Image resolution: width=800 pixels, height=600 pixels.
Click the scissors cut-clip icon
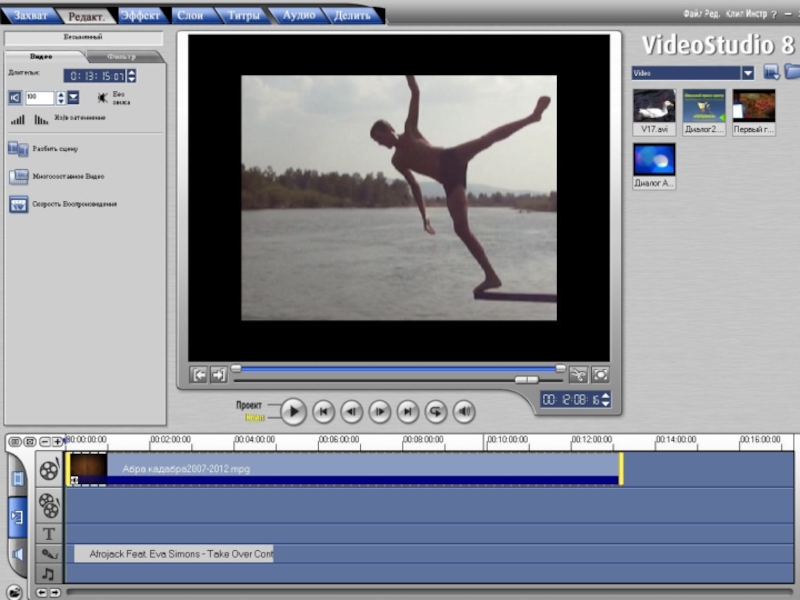(x=577, y=375)
